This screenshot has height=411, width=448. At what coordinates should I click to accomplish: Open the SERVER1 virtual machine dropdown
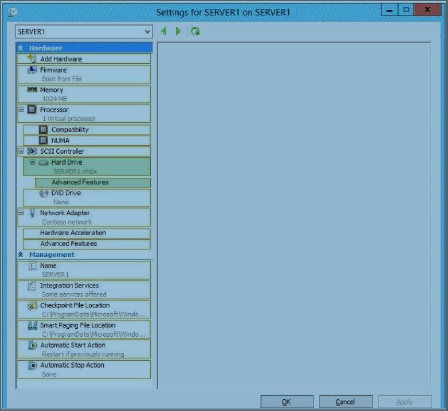click(x=84, y=32)
